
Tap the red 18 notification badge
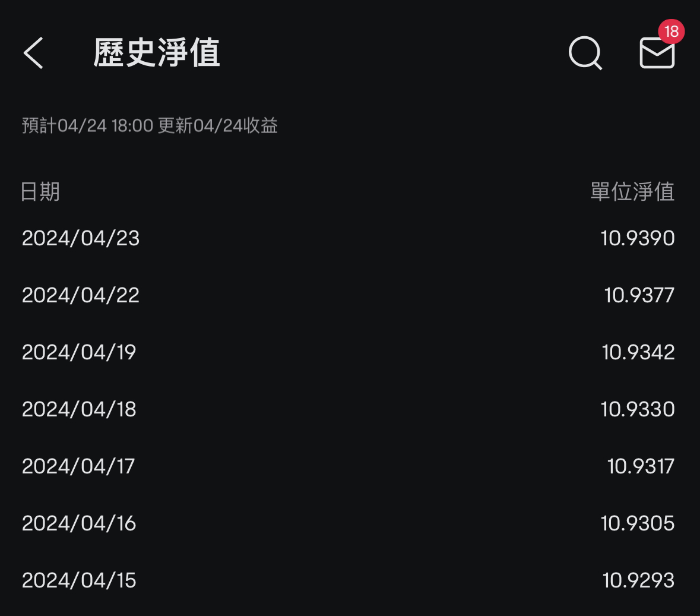pyautogui.click(x=671, y=31)
